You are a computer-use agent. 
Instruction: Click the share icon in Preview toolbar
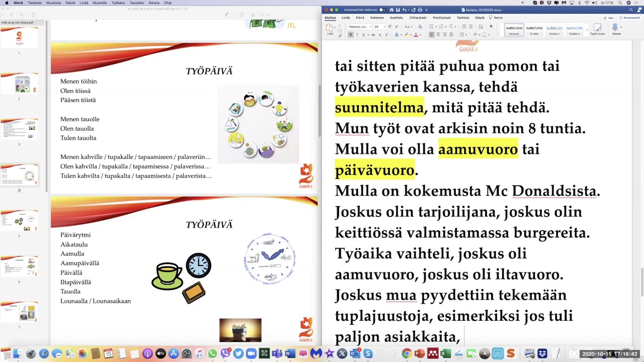[33, 15]
